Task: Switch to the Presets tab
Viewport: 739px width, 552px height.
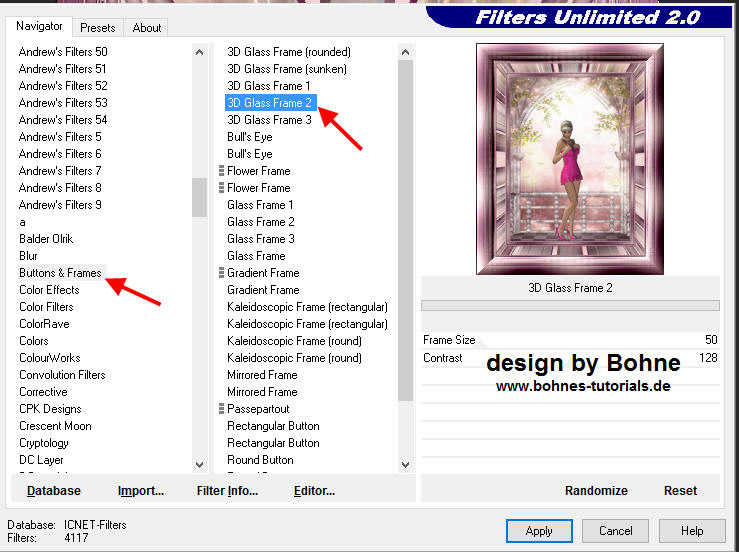Action: pos(98,28)
